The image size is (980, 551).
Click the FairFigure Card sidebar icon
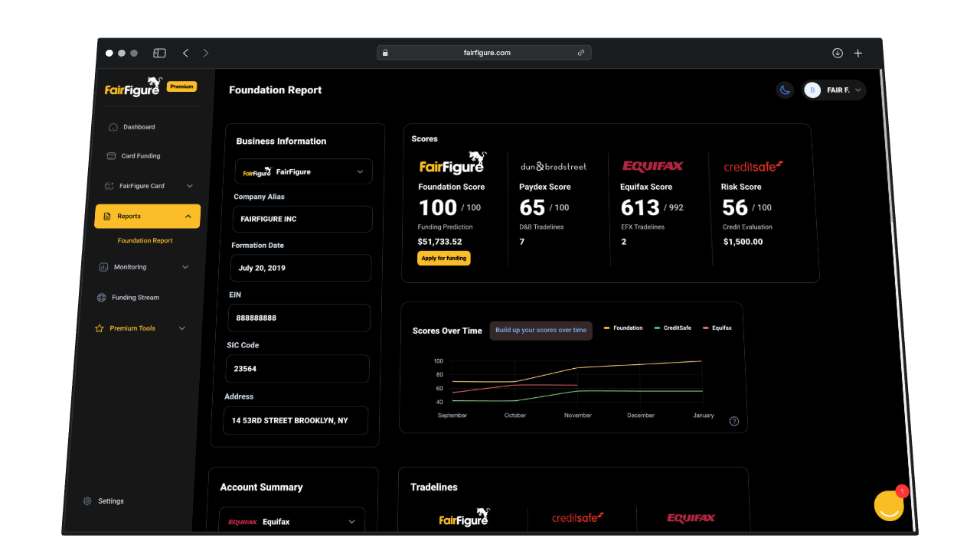(x=109, y=186)
